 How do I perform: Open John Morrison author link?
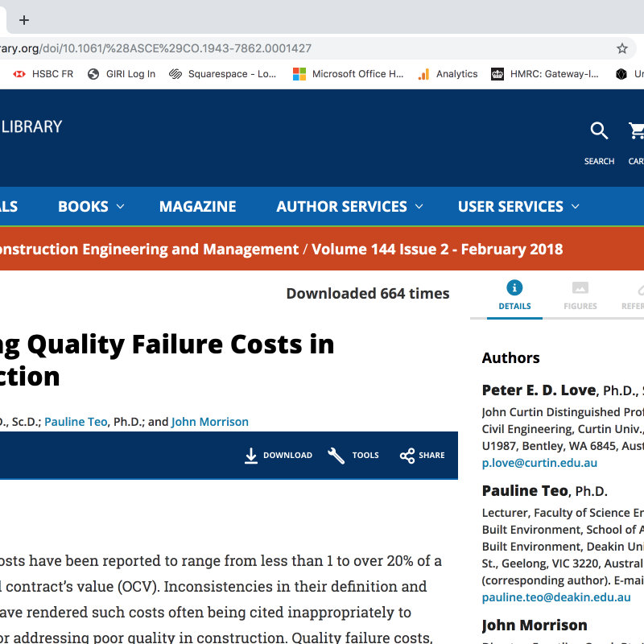(209, 422)
